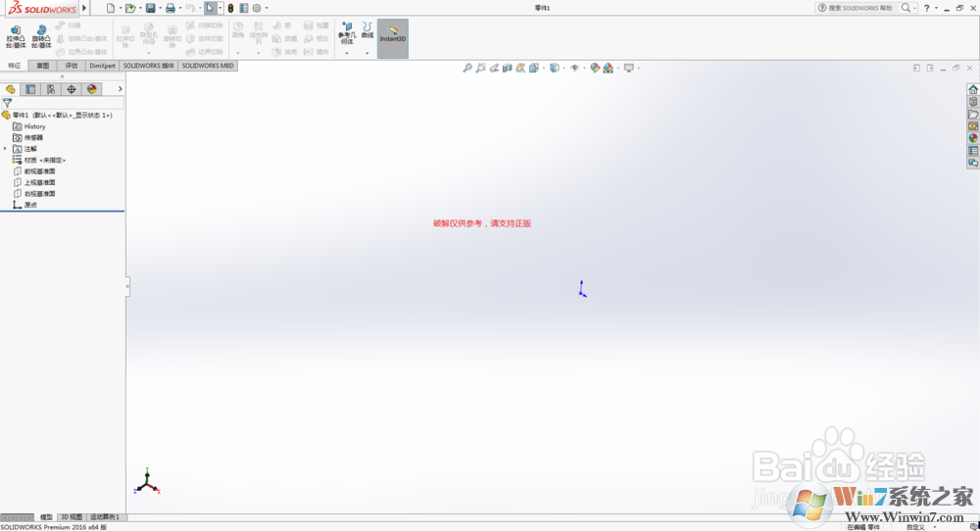Click Zoom to Area magnifier icon
The width and height of the screenshot is (980, 531).
pos(480,69)
